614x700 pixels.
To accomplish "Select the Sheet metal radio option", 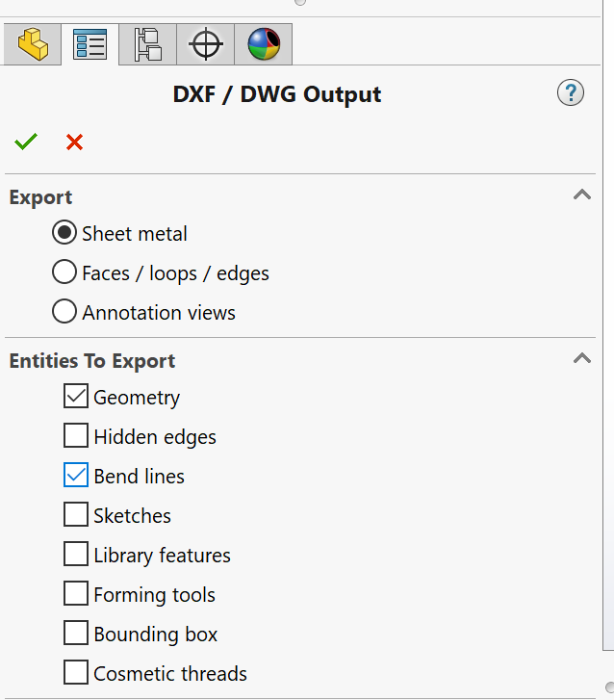I will coord(64,233).
